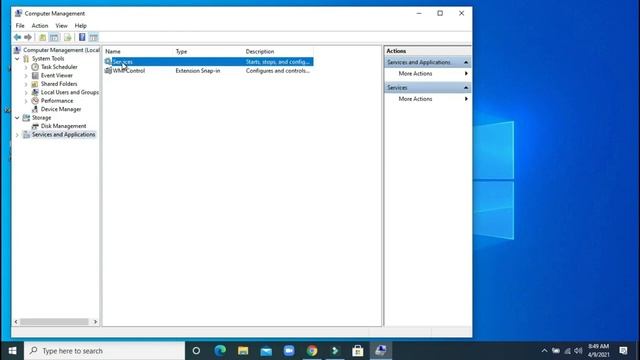Expand the Local Users and Groups node
This screenshot has width=640, height=360.
point(26,92)
